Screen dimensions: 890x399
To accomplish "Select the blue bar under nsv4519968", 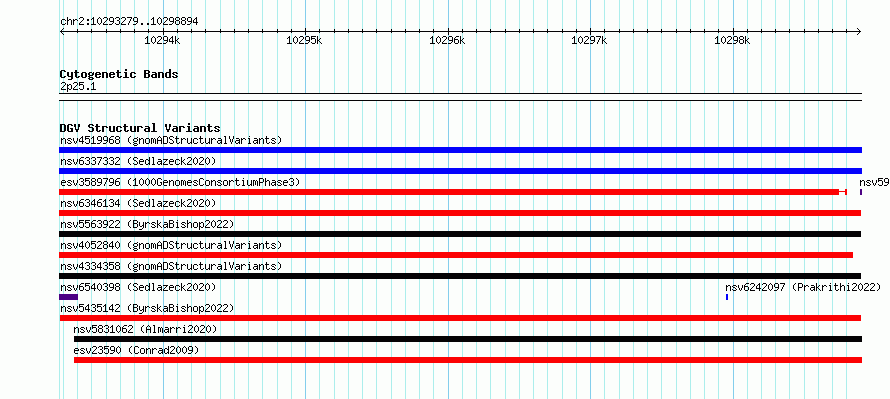I will tap(460, 150).
